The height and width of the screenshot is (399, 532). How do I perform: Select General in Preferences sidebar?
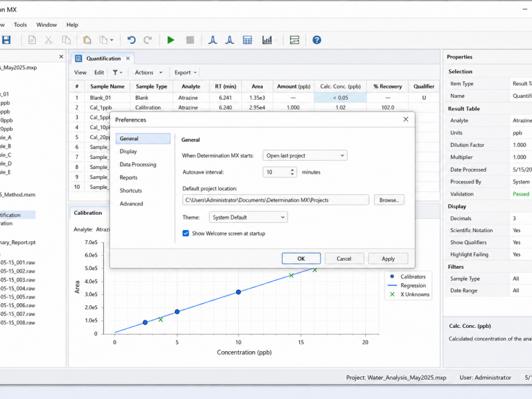click(143, 138)
